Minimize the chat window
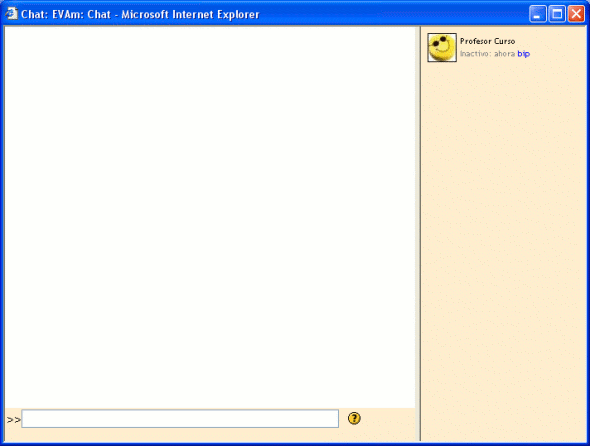Viewport: 590px width, 446px height. click(x=538, y=14)
